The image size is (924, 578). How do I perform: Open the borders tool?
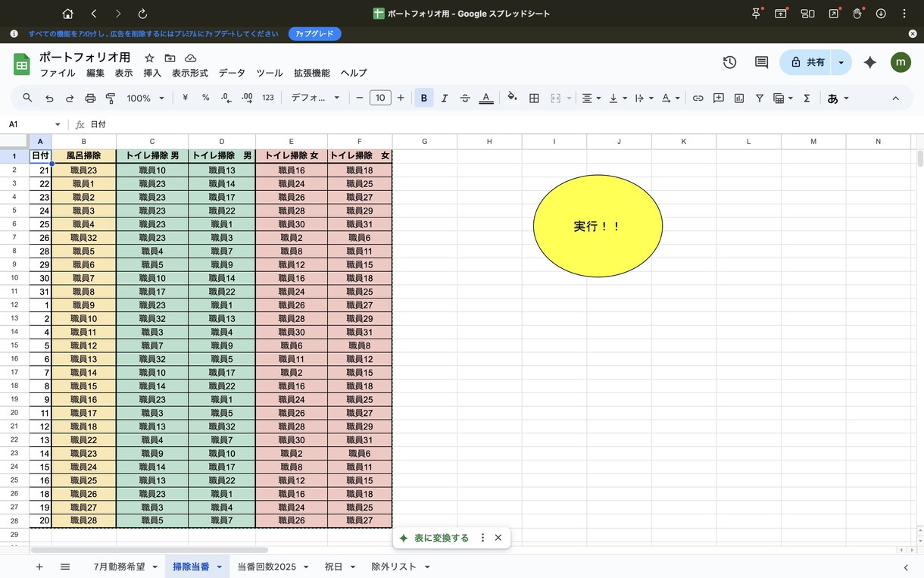pyautogui.click(x=534, y=98)
